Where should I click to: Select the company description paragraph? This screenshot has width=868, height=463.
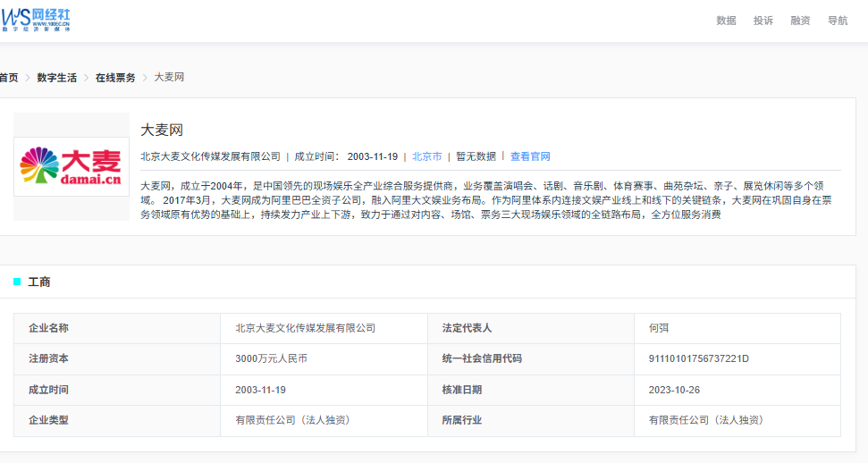coord(486,200)
